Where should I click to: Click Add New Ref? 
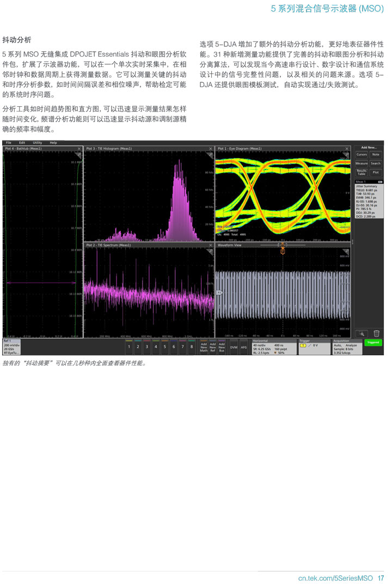212,346
